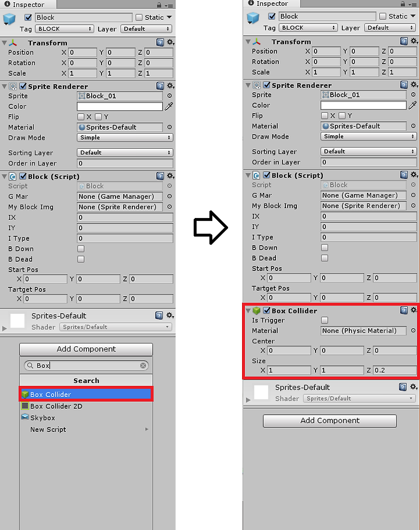Click the eyedropper in right Inspector
Image resolution: width=420 pixels, height=530 pixels.
pyautogui.click(x=412, y=105)
